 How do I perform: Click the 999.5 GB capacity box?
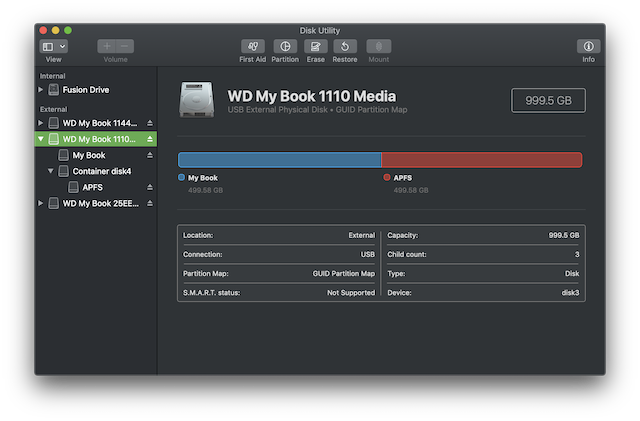coord(548,100)
